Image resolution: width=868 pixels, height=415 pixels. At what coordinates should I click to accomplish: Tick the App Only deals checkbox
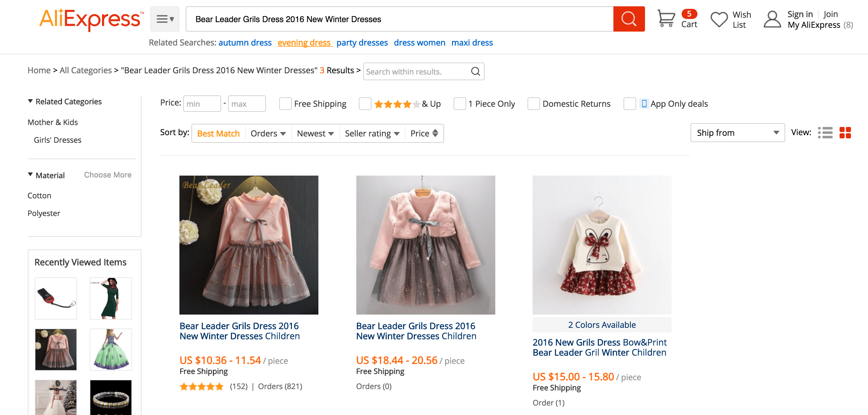[630, 104]
